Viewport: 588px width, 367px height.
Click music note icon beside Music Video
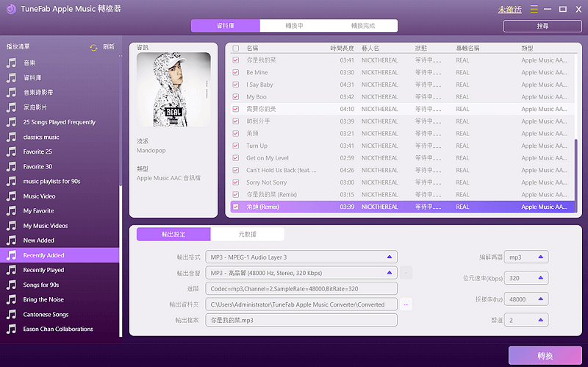(x=12, y=196)
